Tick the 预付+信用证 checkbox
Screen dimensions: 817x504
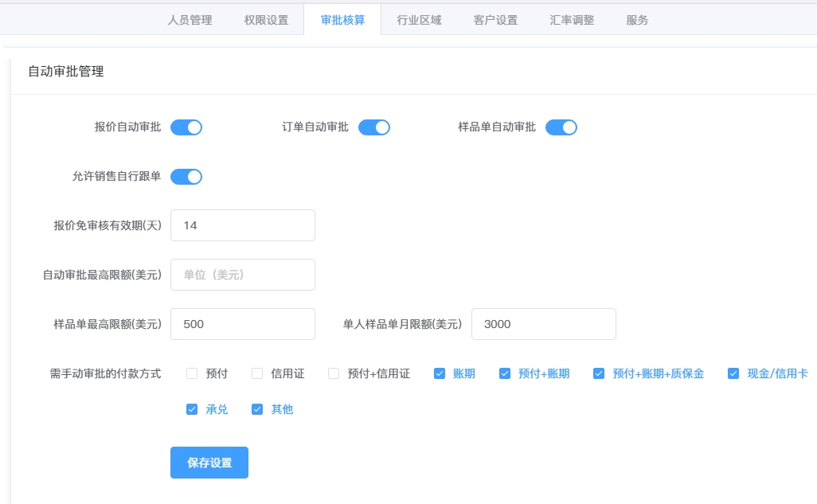click(x=334, y=373)
